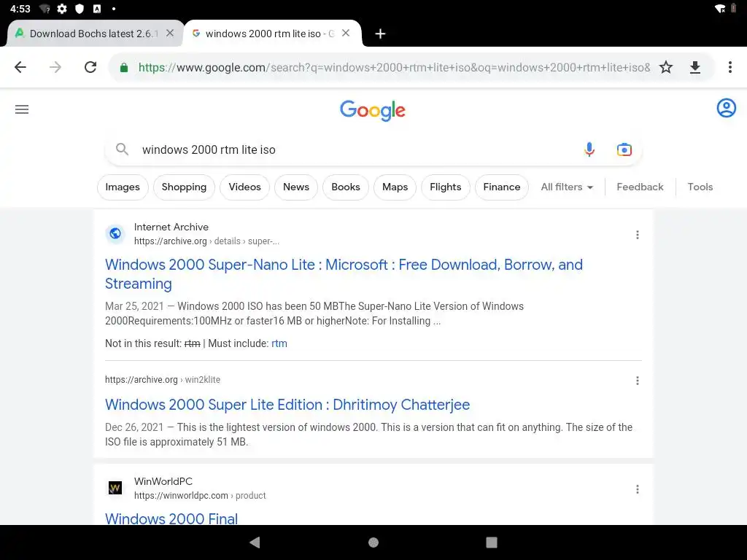Image resolution: width=747 pixels, height=560 pixels.
Task: Expand the All filters dropdown
Action: [567, 187]
